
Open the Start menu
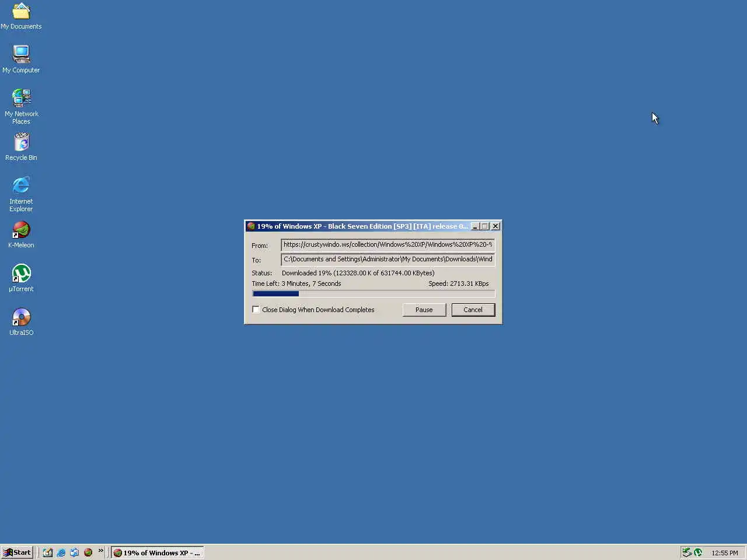click(17, 552)
